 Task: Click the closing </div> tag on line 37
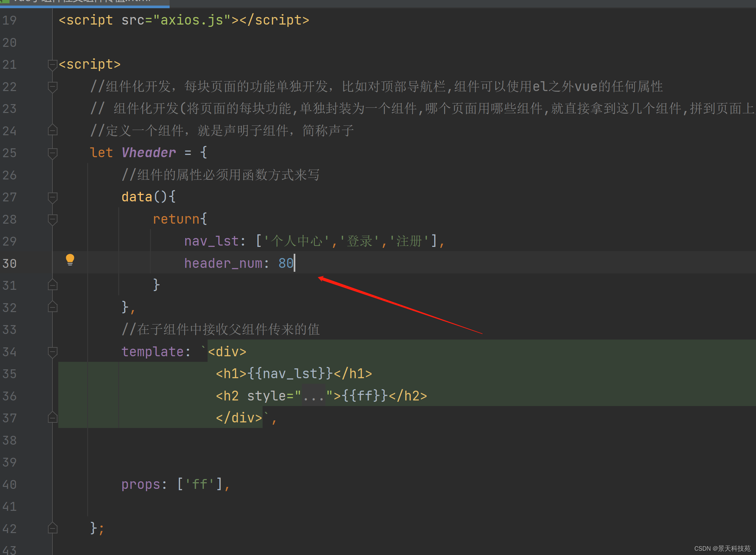(239, 418)
